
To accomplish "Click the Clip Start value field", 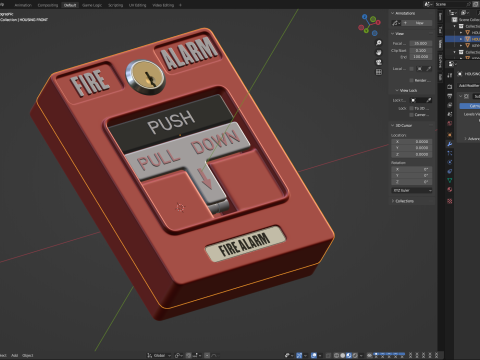I will [x=421, y=50].
